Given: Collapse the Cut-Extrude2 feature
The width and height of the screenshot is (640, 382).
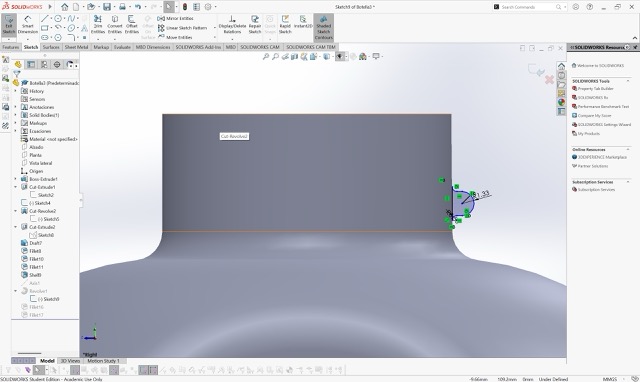Looking at the screenshot, I should click(16, 227).
